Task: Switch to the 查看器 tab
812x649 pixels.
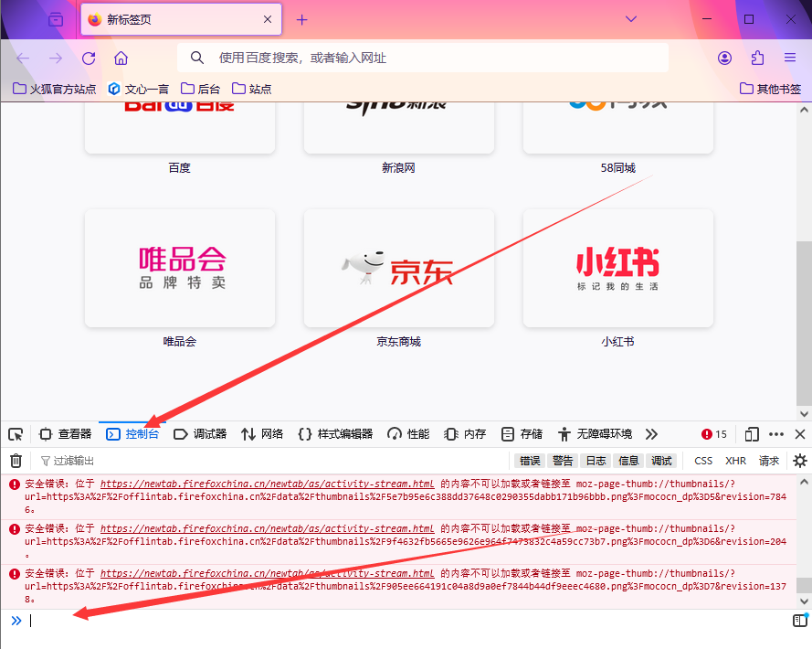Action: pos(66,434)
